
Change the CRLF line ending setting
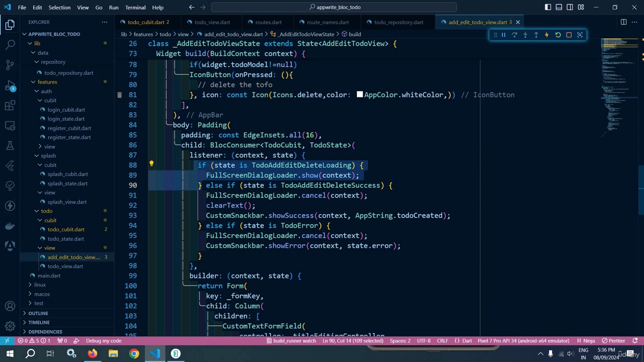pos(442,341)
